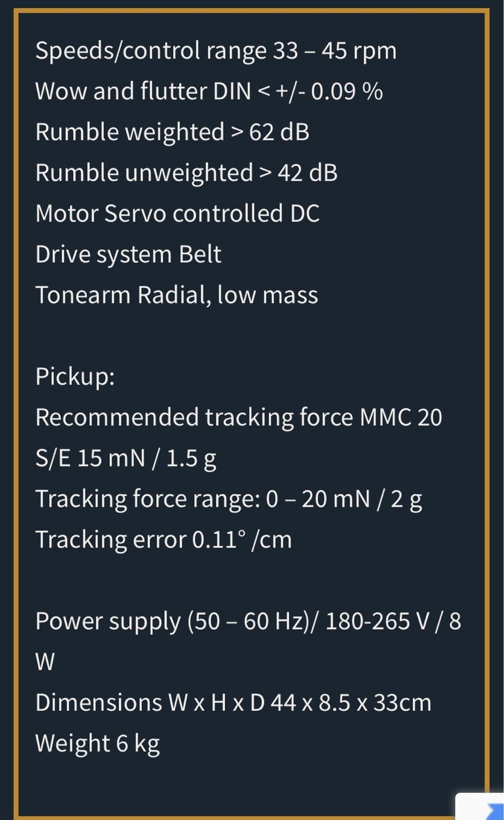
Task: Click the 44 x 8.5 x 33cm dimensions value
Action: coord(351,703)
